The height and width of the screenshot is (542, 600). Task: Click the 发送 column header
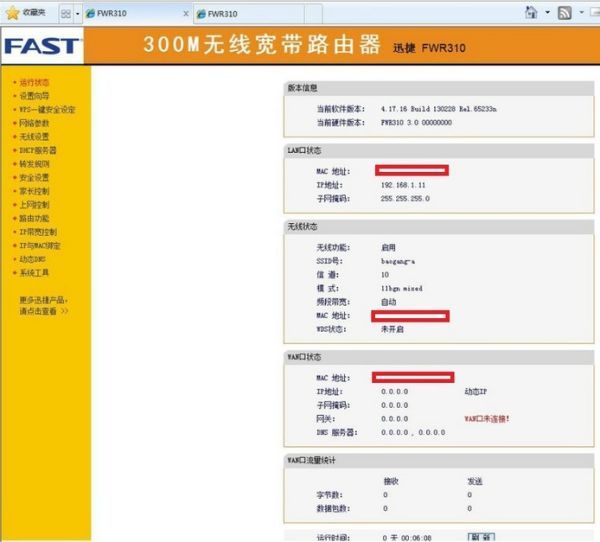475,482
